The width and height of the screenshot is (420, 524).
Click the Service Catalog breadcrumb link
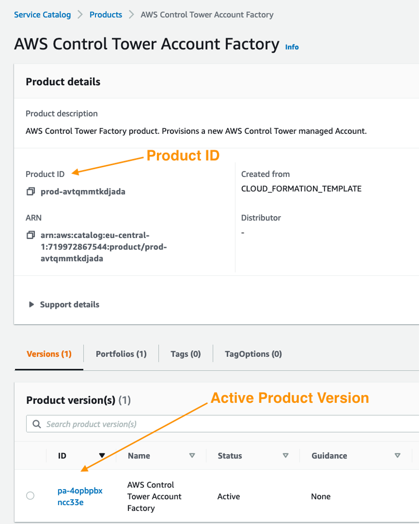tap(42, 14)
